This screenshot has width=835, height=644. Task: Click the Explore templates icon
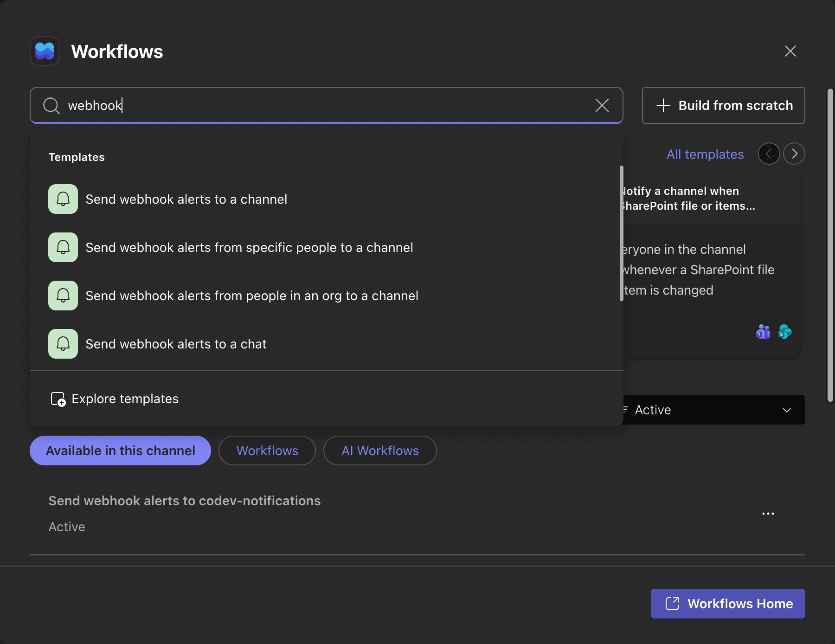click(x=58, y=399)
